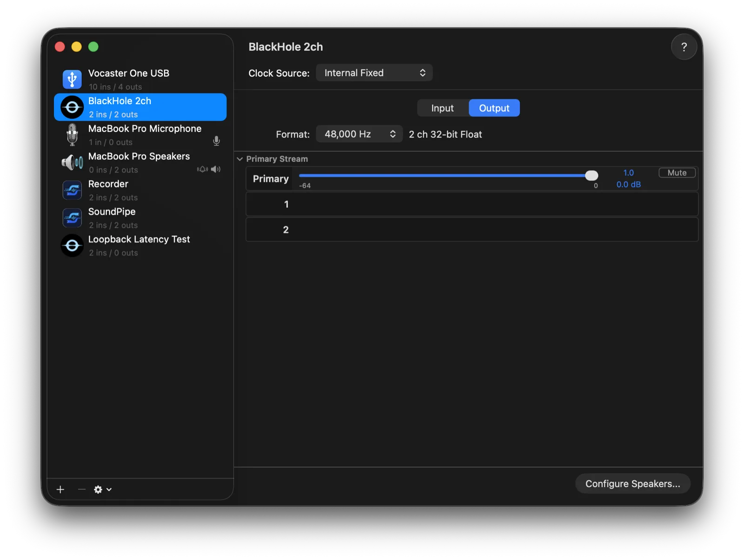Click the BlackHole 2ch title heading
The image size is (744, 560).
[286, 47]
